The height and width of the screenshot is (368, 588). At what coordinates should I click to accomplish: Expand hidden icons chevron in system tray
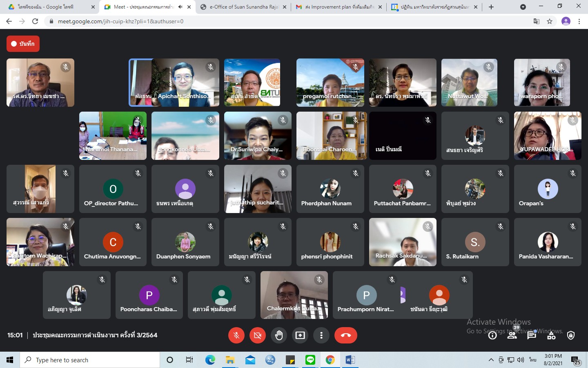click(491, 360)
